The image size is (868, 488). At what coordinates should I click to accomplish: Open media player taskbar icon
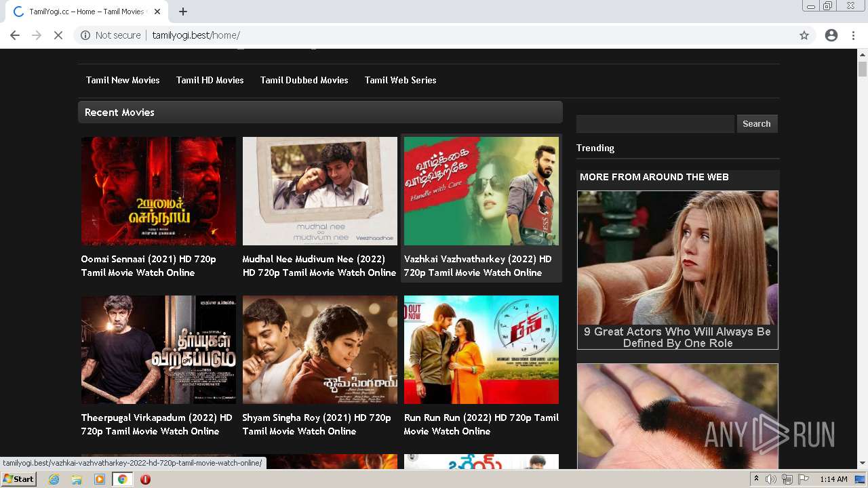100,479
